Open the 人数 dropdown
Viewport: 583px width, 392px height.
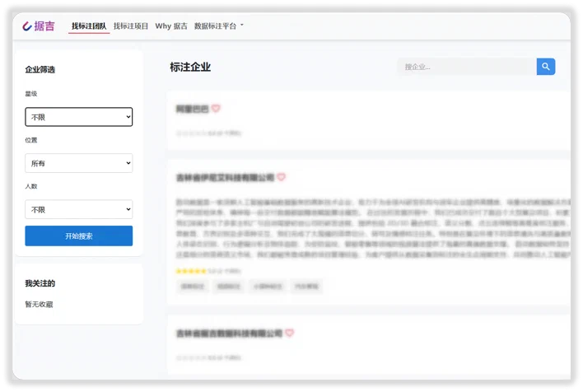click(79, 209)
